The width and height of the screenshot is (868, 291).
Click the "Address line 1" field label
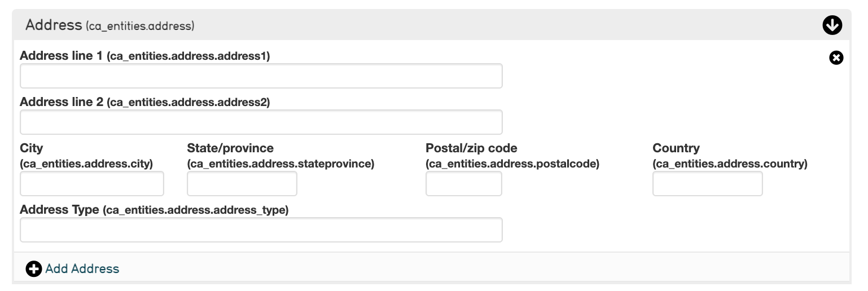[62, 56]
